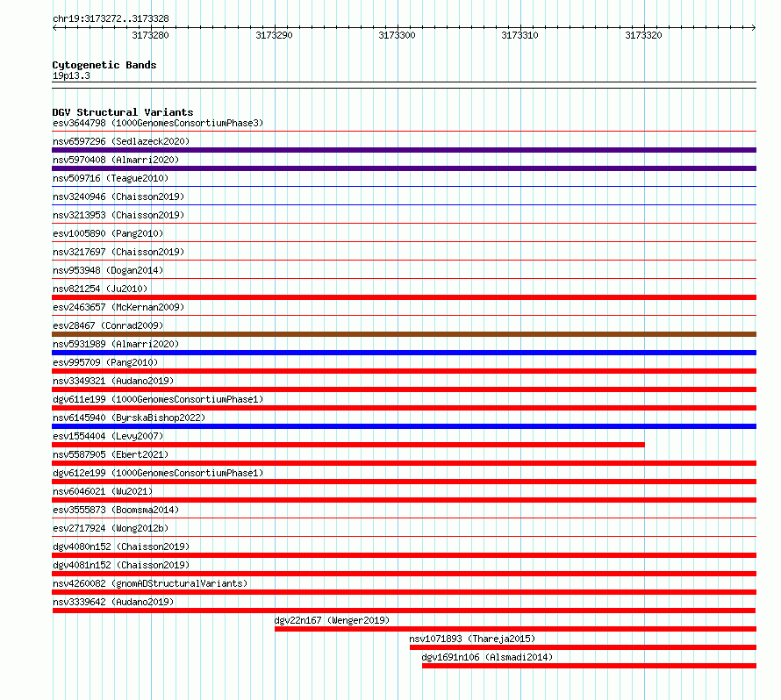Click the DGV Structural Variants track title
This screenshot has width=781, height=700.
point(123,112)
